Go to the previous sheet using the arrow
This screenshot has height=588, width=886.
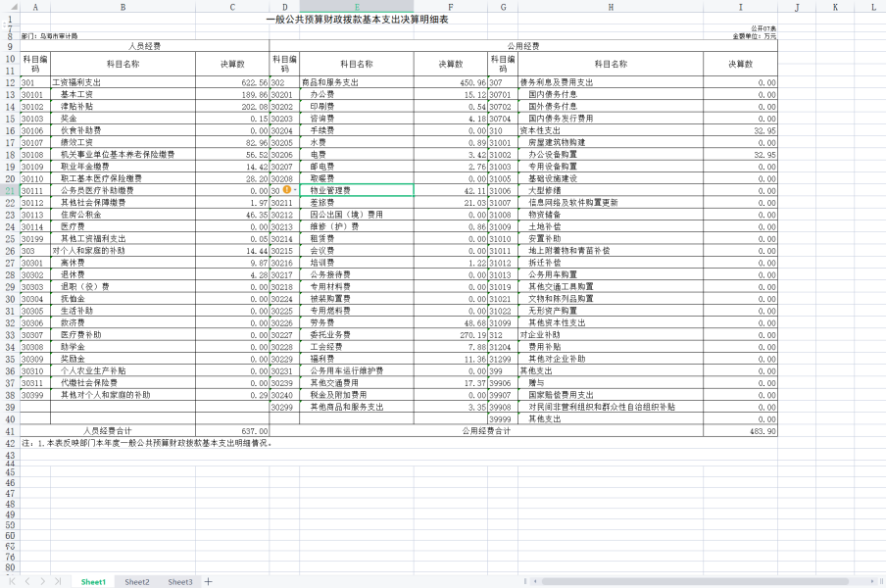[28, 581]
